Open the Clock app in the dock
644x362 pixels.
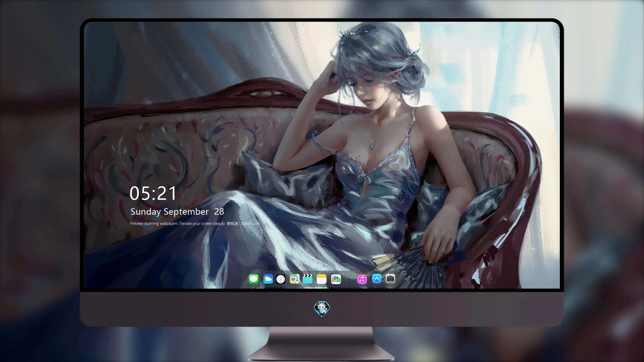pos(281,279)
